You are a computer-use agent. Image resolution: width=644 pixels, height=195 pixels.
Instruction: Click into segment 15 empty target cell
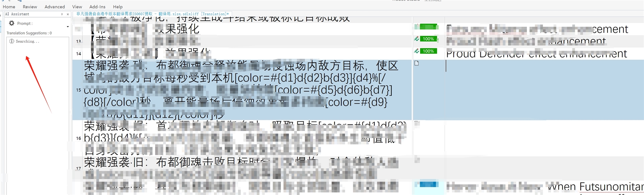pos(537,89)
